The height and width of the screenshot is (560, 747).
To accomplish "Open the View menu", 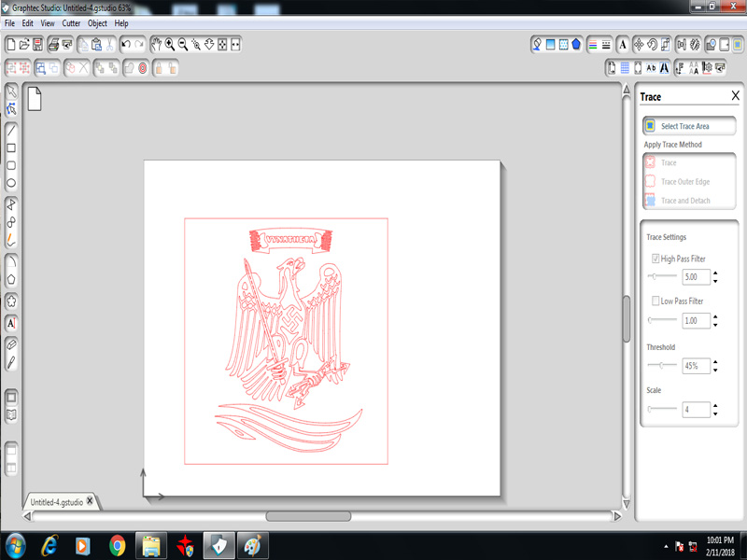I will click(x=48, y=22).
